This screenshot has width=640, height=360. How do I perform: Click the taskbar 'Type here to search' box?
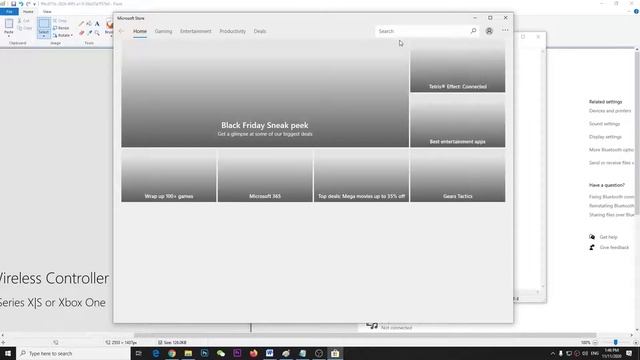click(73, 353)
